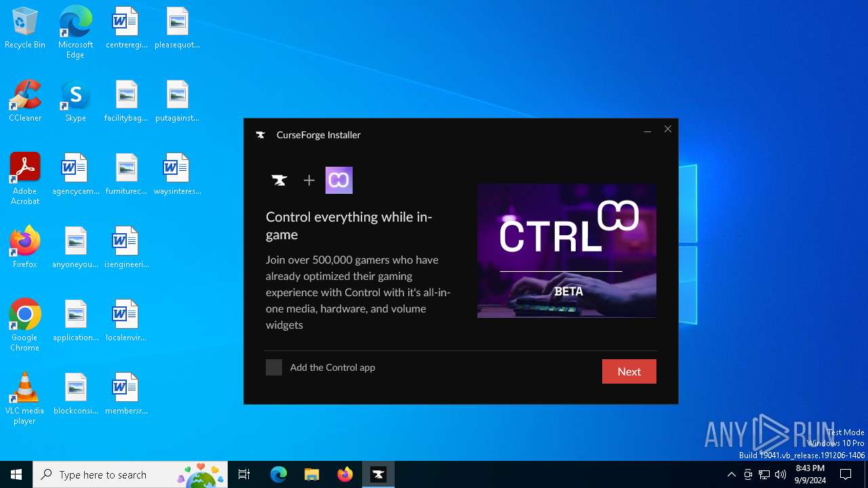Viewport: 868px width, 488px height.
Task: Click the CurseForge anvil icon beside plus sign
Action: (279, 180)
